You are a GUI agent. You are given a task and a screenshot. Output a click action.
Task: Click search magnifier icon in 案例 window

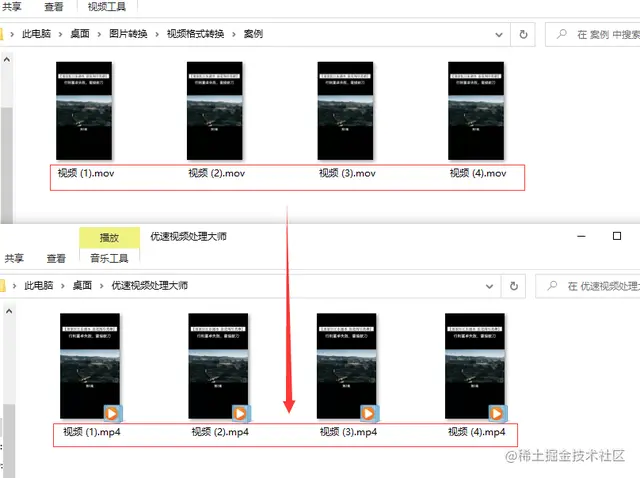click(562, 34)
